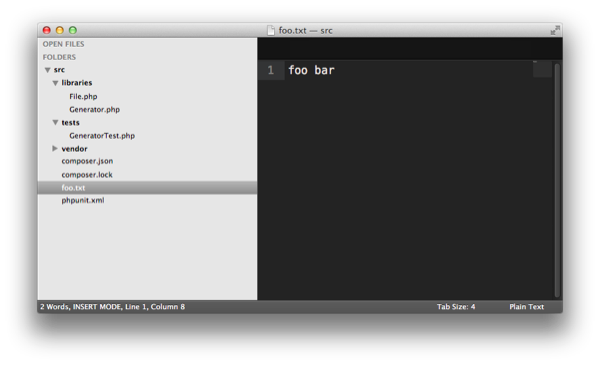The height and width of the screenshot is (365, 600).
Task: Open the Tab Size: 4 selector
Action: 456,306
